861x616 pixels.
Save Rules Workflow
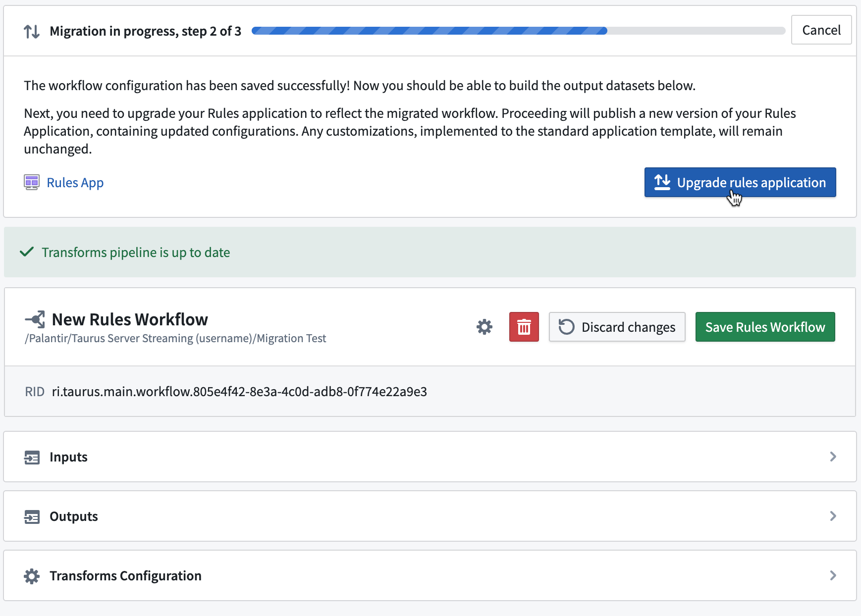click(x=765, y=327)
